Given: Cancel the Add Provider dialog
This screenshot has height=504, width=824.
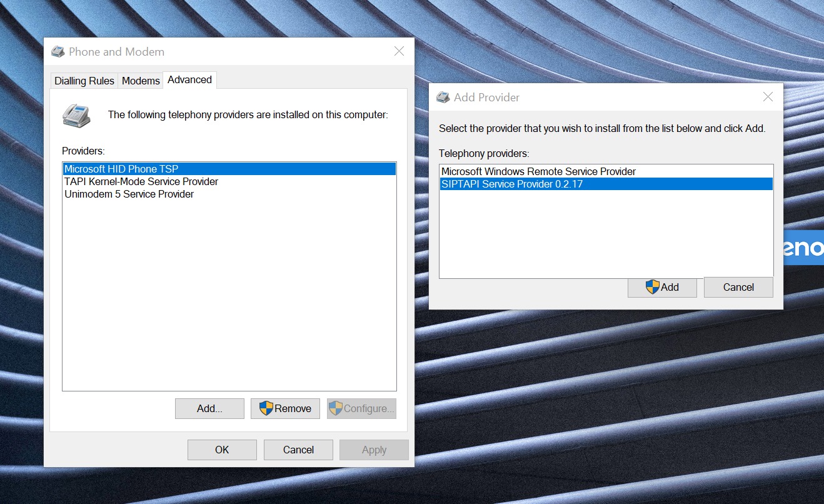Looking at the screenshot, I should point(738,287).
